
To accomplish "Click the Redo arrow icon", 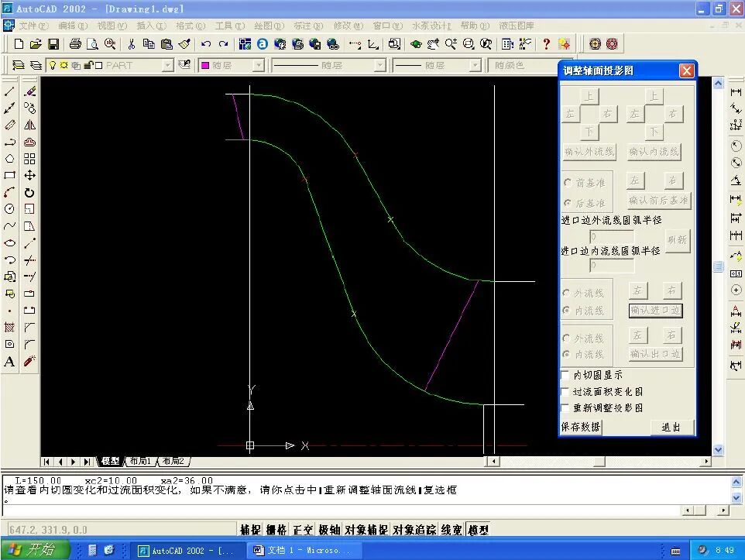I will (x=223, y=44).
